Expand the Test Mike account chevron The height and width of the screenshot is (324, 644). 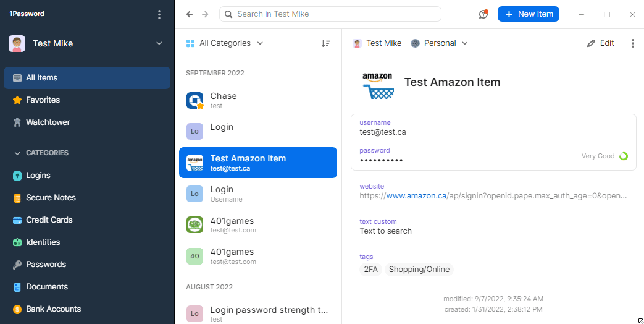point(159,43)
